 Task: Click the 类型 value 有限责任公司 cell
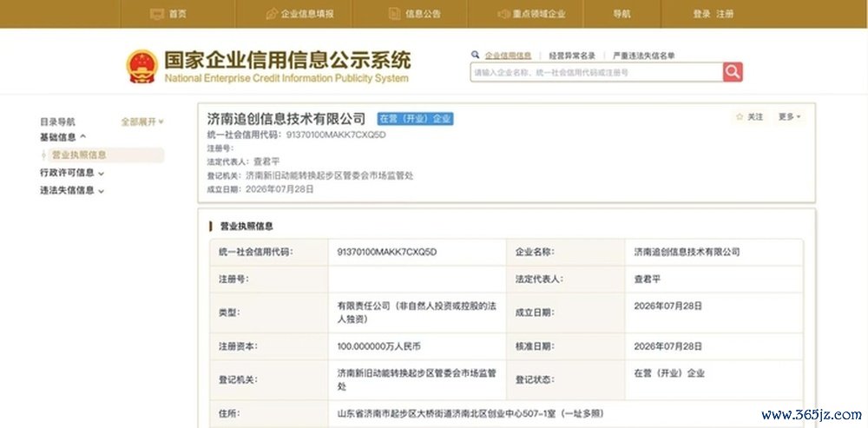coord(418,313)
